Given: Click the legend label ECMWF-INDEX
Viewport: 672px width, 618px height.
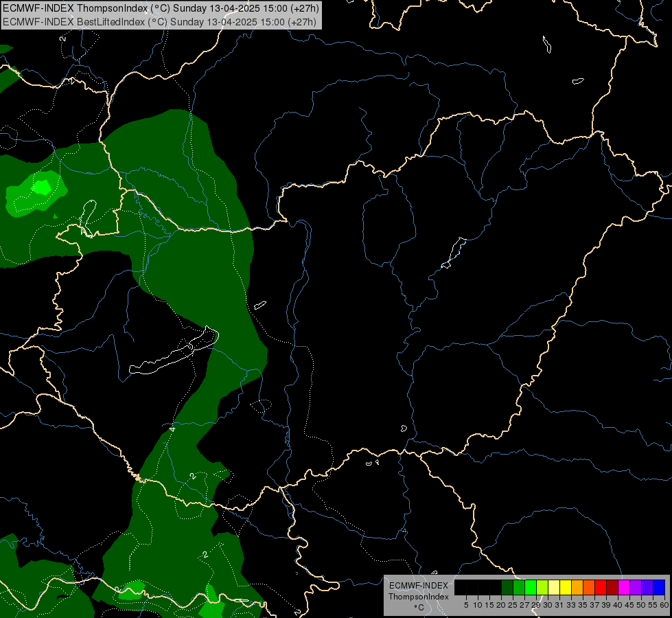Looking at the screenshot, I should click(x=419, y=586).
